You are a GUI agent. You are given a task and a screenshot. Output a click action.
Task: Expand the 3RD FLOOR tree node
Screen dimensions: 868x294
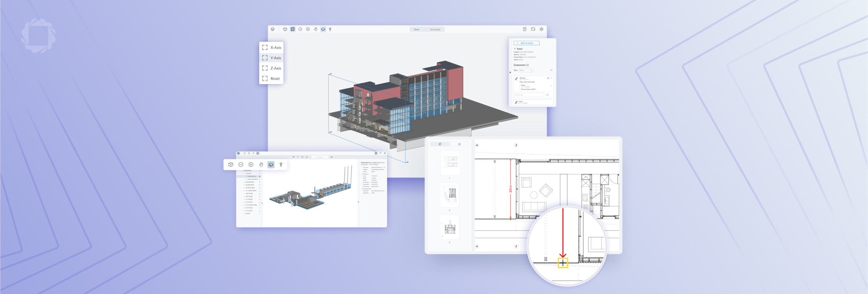(244, 196)
